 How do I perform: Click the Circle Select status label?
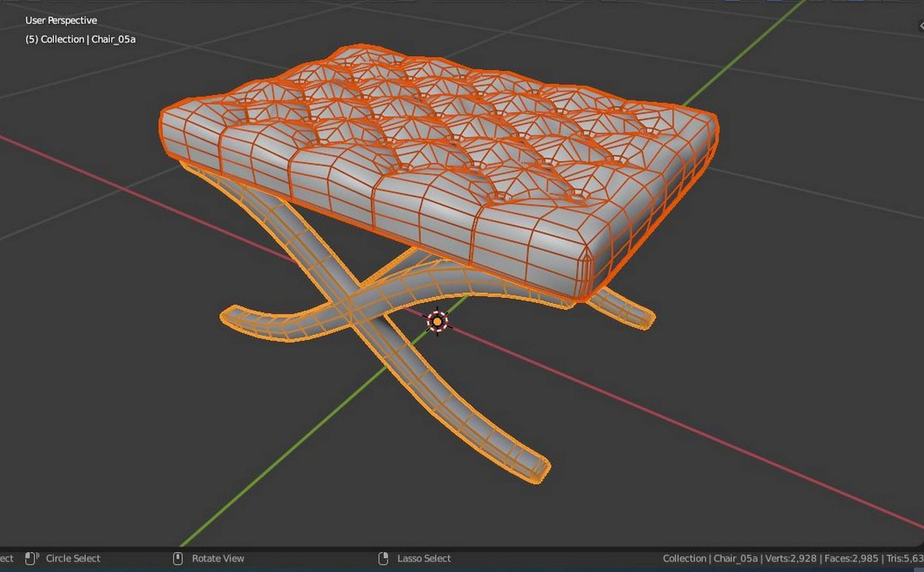tap(73, 558)
